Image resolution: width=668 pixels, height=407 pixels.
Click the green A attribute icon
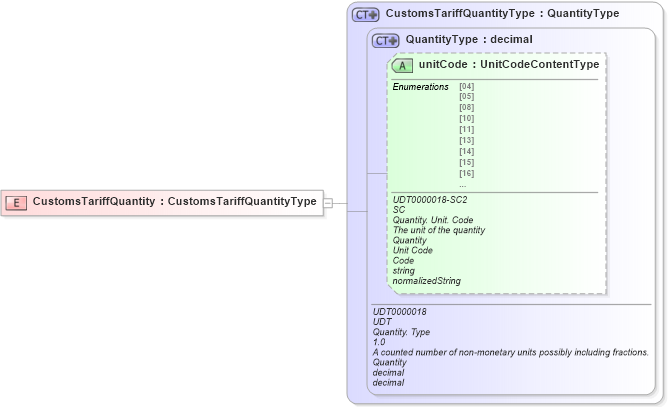[x=402, y=66]
